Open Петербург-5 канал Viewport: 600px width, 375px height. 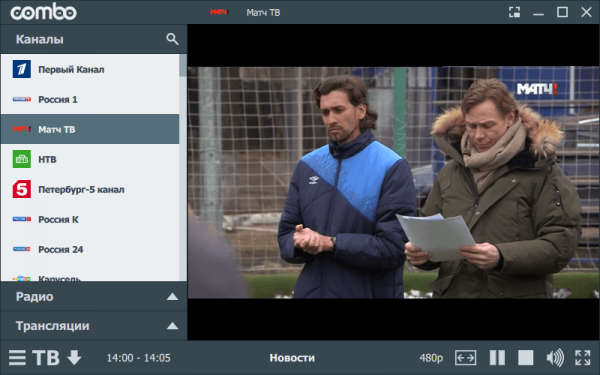point(90,189)
